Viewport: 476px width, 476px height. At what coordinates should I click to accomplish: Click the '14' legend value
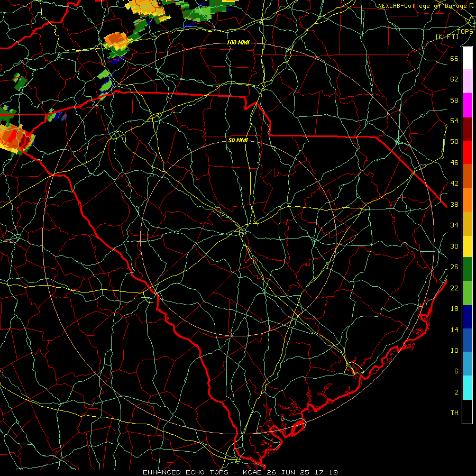pos(454,329)
